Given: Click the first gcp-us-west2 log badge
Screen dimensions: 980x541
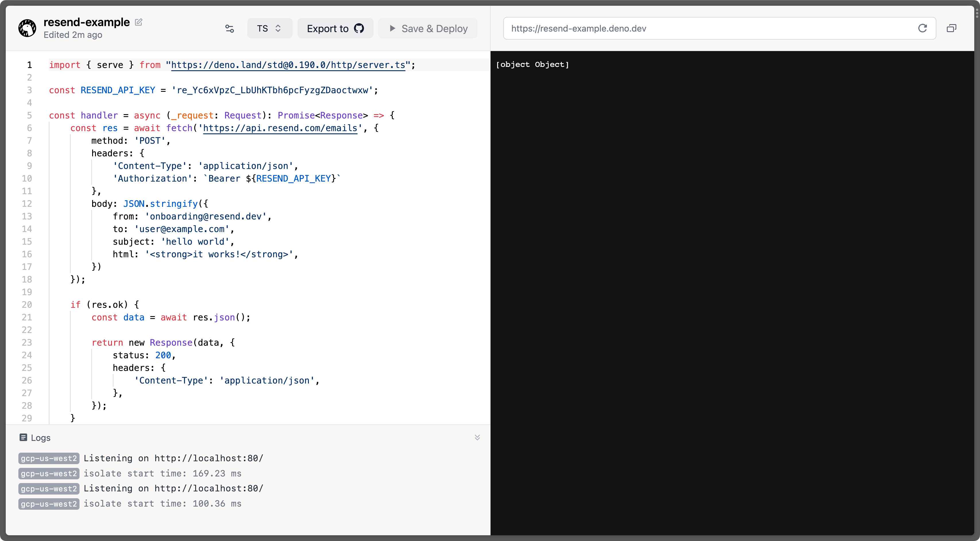Looking at the screenshot, I should coord(49,458).
